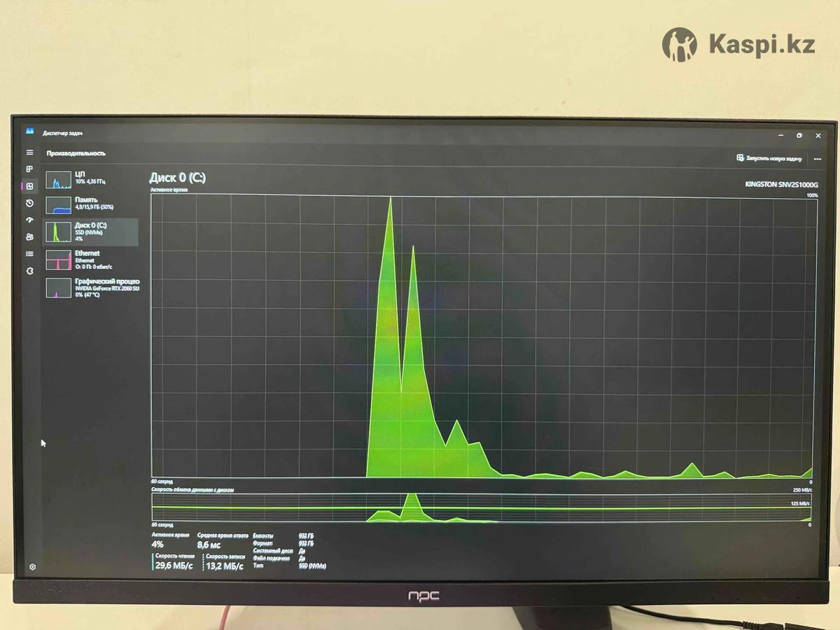Image resolution: width=840 pixels, height=630 pixels.
Task: Minimize the Task Manager window
Action: point(781,134)
